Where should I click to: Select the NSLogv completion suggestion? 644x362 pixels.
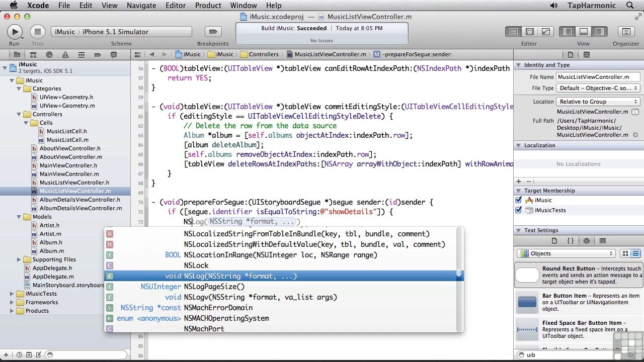(x=284, y=297)
